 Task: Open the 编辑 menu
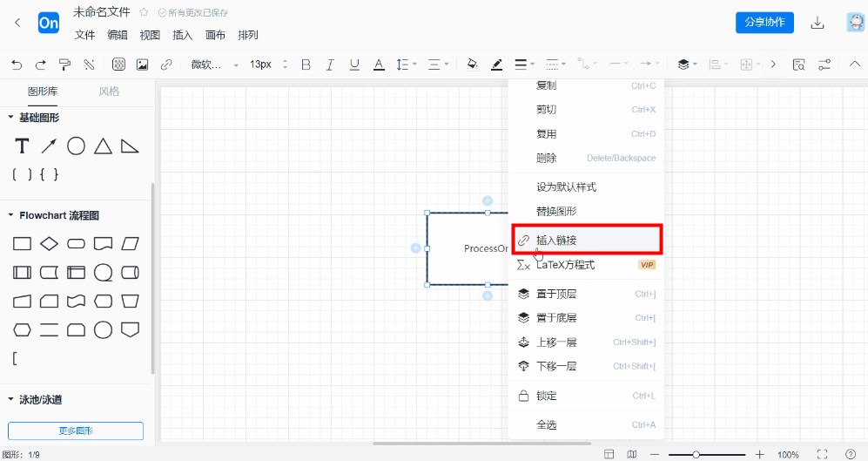pos(118,35)
